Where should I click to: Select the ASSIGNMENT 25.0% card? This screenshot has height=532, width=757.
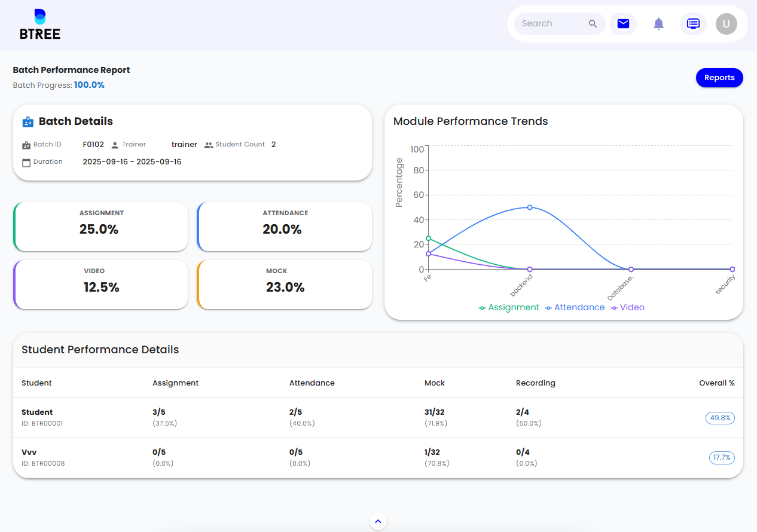100,227
